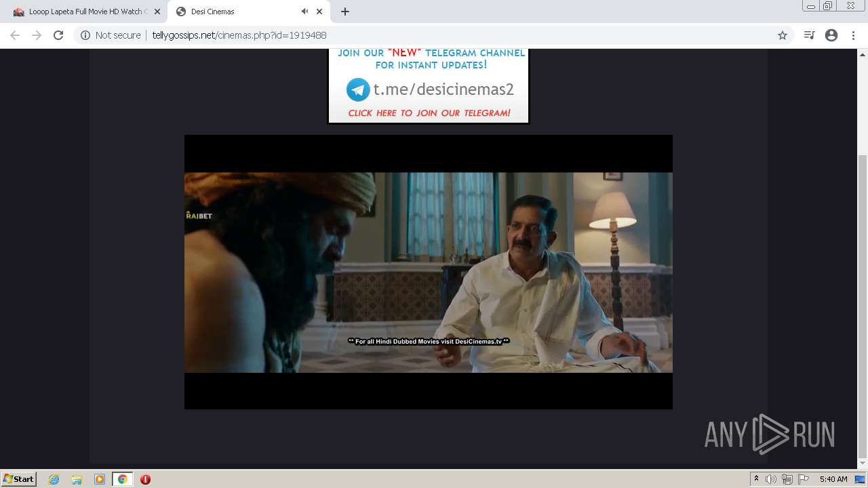The width and height of the screenshot is (868, 488).
Task: Open File Explorer from taskbar
Action: coord(77,479)
